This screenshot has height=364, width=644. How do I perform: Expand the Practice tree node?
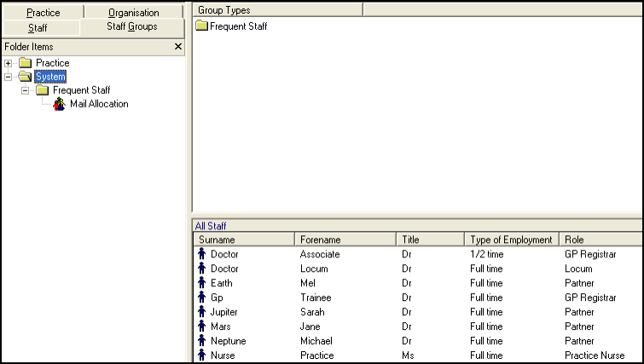pos(9,63)
